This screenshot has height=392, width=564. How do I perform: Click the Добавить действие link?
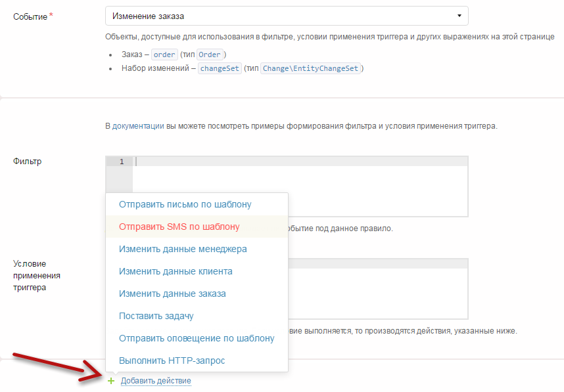156,381
